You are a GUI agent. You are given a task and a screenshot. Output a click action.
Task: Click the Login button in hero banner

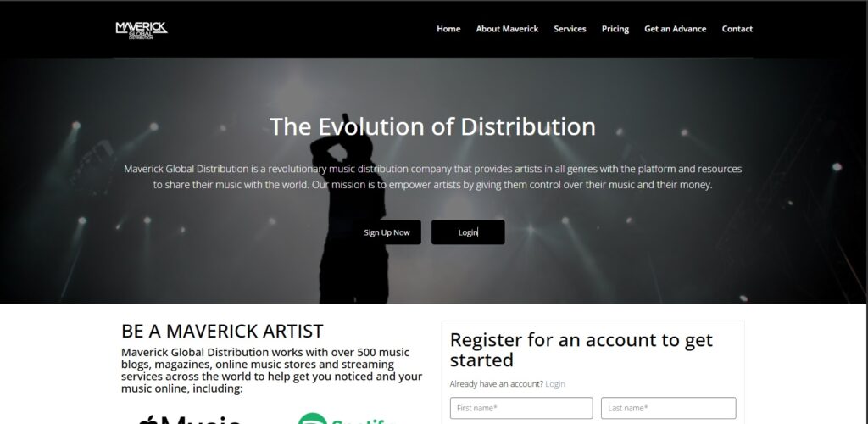coord(468,232)
